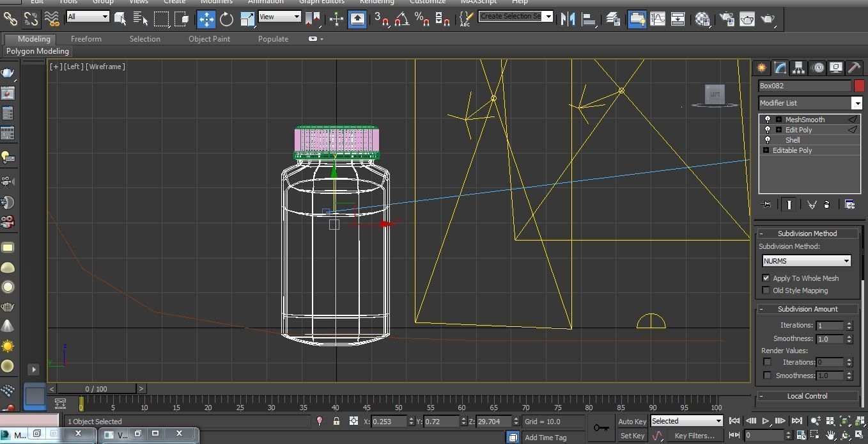Click Select and Manipulate icon

(x=336, y=19)
